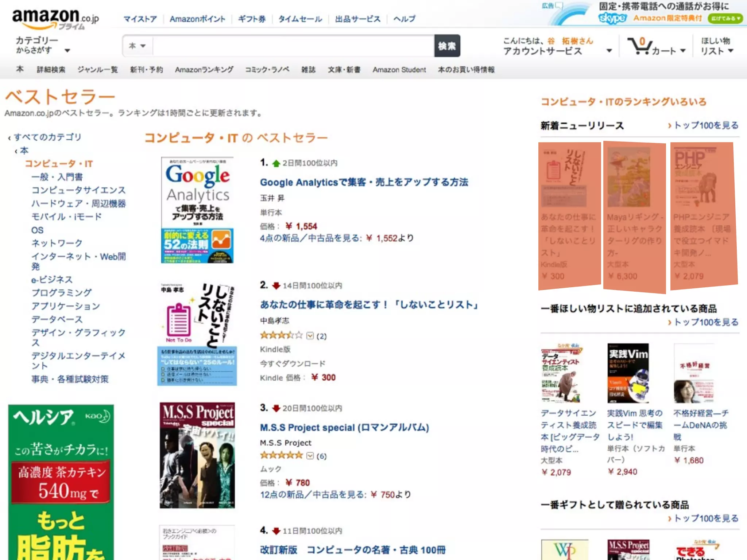Open Google Analytics book cover image

coord(197,210)
